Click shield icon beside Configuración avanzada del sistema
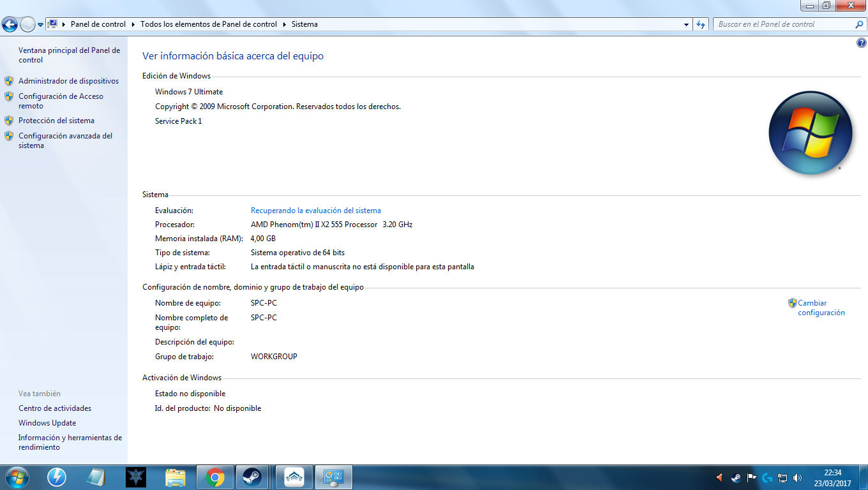Screen dimensions: 868x490 coord(9,136)
